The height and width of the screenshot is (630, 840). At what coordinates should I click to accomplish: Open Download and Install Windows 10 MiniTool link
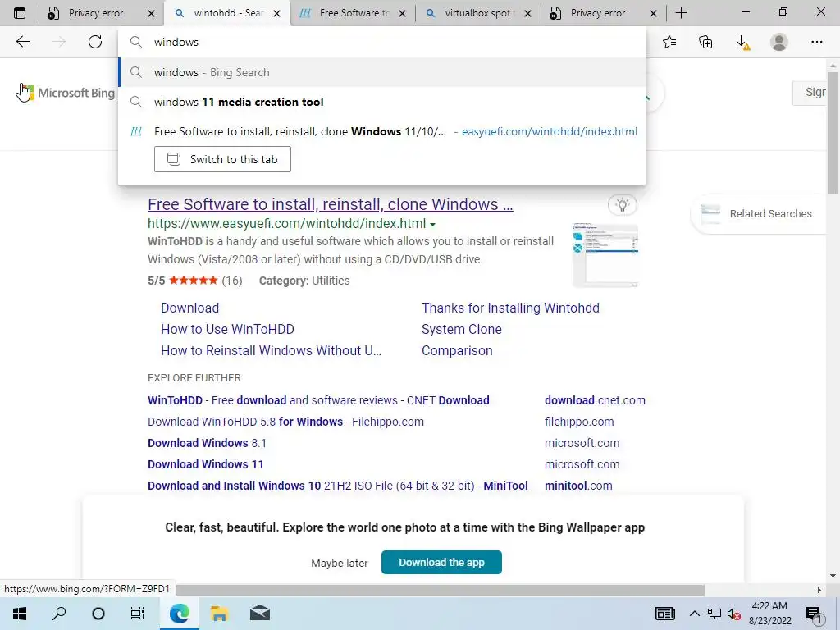[337, 486]
